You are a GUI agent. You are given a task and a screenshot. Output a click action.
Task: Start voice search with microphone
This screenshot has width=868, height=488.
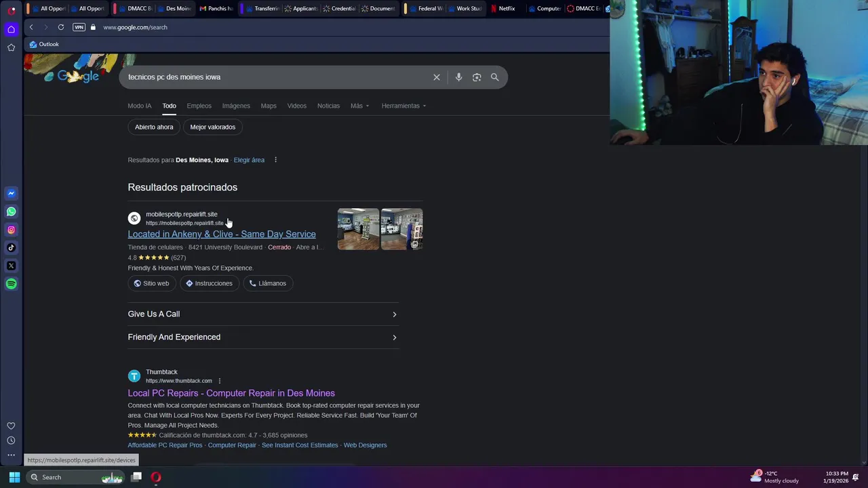458,77
